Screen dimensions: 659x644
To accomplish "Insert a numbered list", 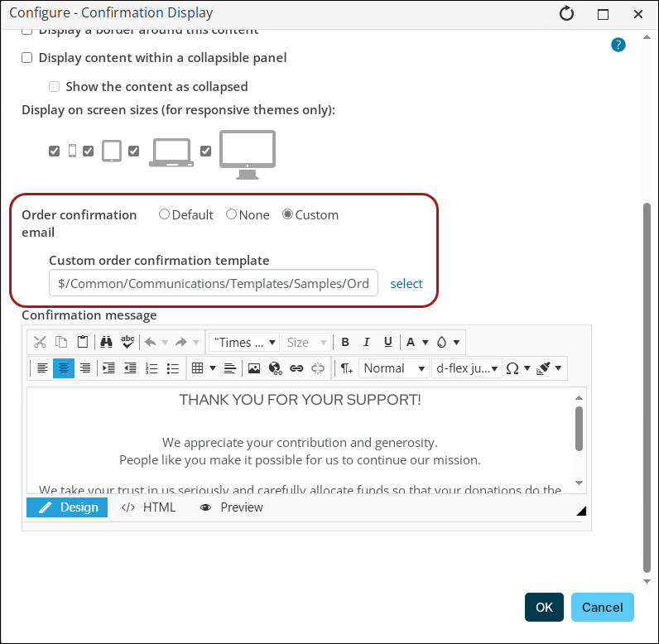I will [x=152, y=368].
